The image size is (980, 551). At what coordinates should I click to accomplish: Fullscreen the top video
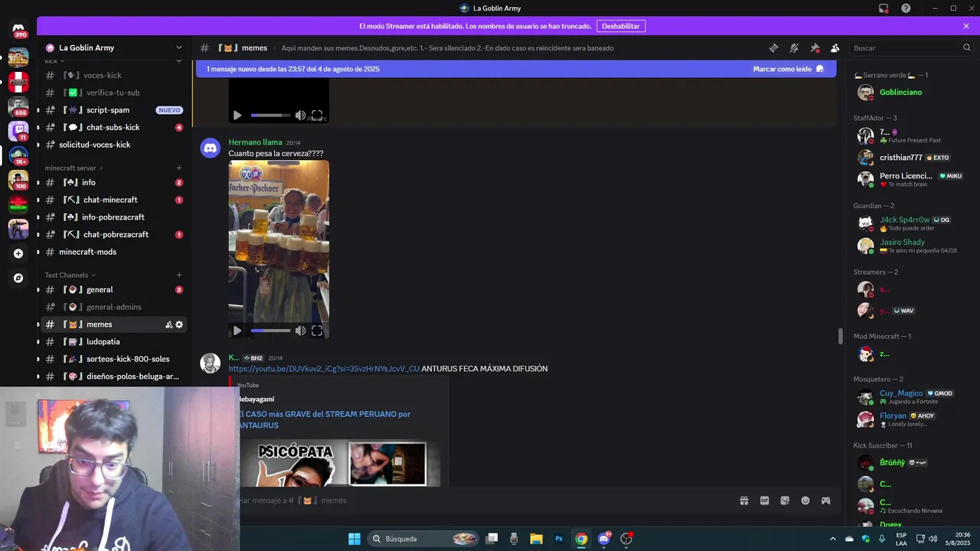click(x=317, y=116)
